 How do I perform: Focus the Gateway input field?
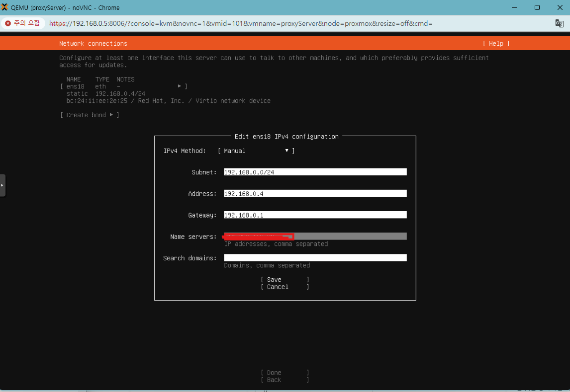point(315,215)
